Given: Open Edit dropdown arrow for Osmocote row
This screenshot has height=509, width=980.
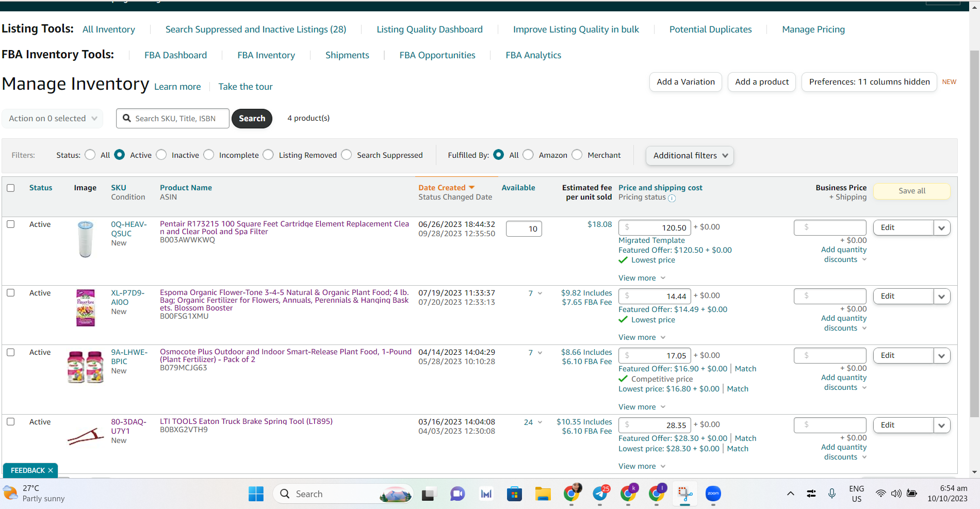Looking at the screenshot, I should tap(942, 356).
